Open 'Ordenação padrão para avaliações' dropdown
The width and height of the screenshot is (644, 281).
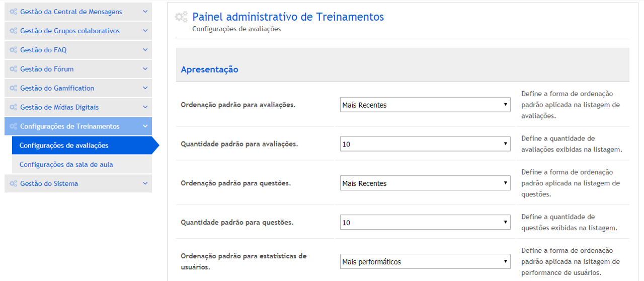(425, 105)
